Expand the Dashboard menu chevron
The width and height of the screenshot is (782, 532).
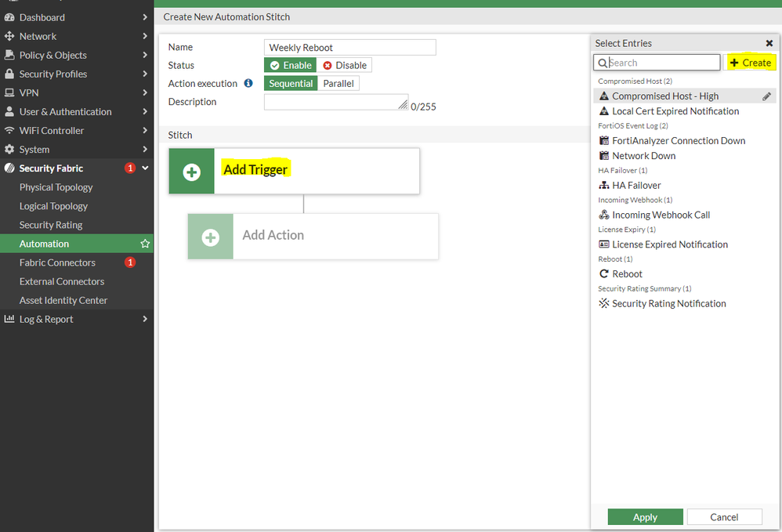click(x=145, y=17)
